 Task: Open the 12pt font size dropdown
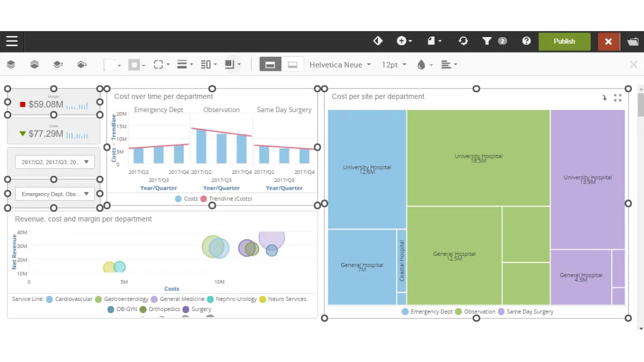pos(394,64)
